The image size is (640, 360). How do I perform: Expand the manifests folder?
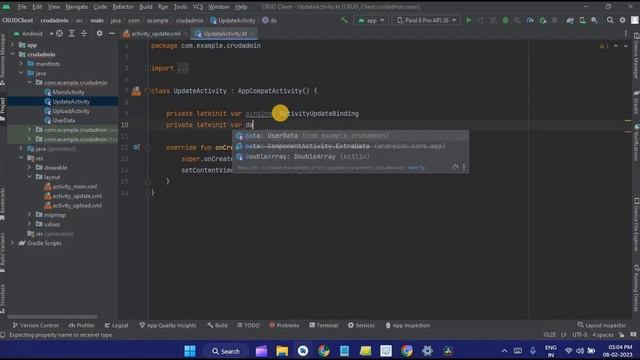(x=21, y=64)
